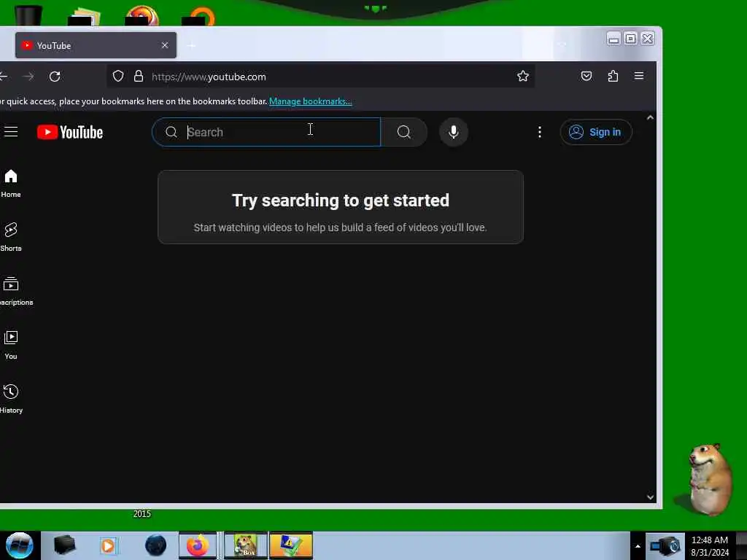The width and height of the screenshot is (747, 560).
Task: Open History in the sidebar
Action: coord(10,399)
